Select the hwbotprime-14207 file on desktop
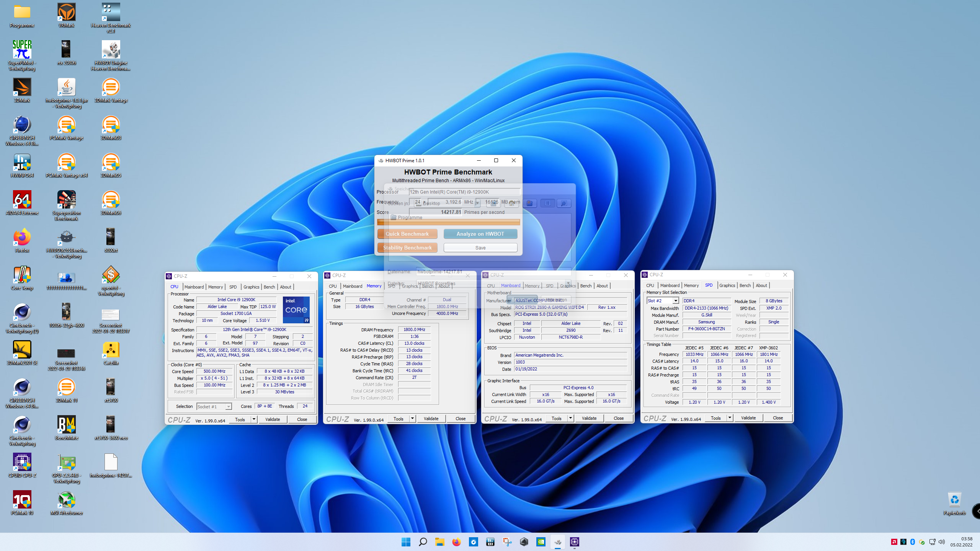This screenshot has height=551, width=980. 111,465
